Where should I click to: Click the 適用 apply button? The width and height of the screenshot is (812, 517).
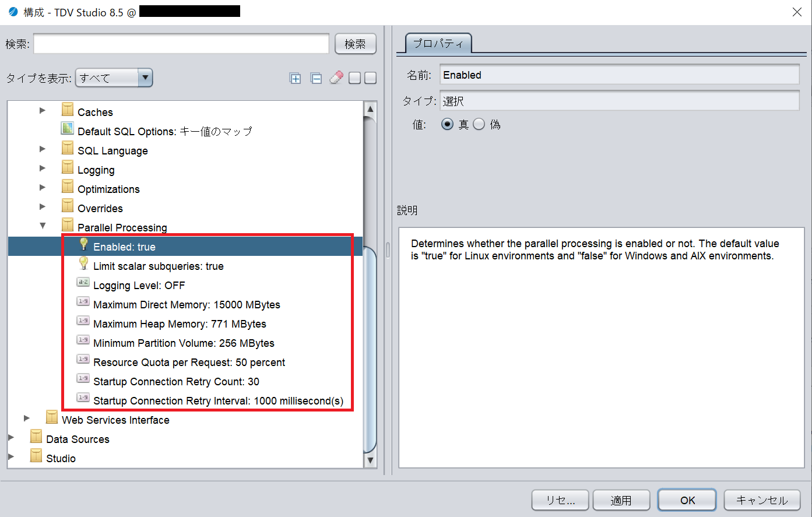[x=621, y=500]
